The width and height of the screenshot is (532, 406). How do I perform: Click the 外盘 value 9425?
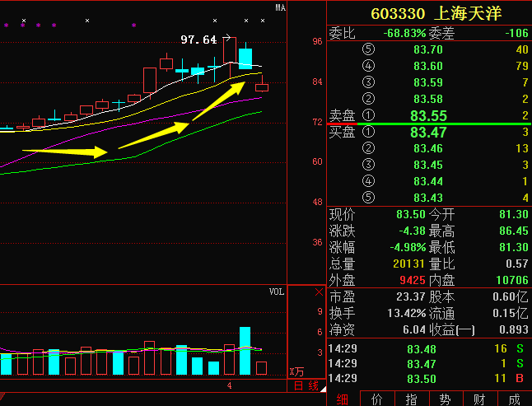coord(413,280)
